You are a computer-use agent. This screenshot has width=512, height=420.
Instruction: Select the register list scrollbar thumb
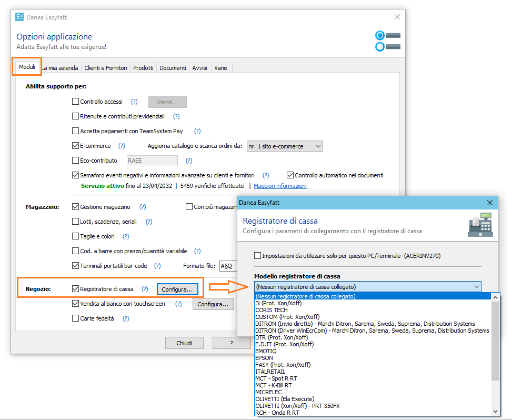pyautogui.click(x=495, y=341)
